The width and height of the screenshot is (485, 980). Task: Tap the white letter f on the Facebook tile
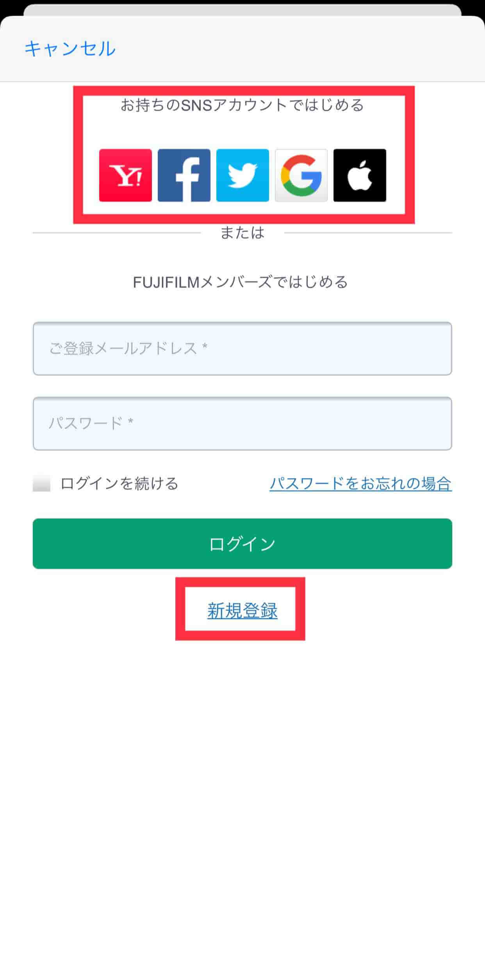click(x=187, y=179)
